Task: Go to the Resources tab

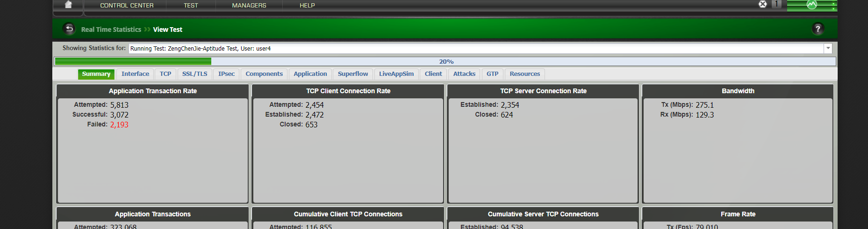Action: (x=524, y=74)
